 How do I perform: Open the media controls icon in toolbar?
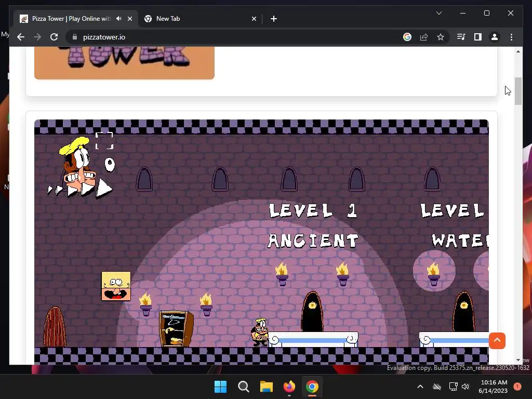(x=461, y=37)
